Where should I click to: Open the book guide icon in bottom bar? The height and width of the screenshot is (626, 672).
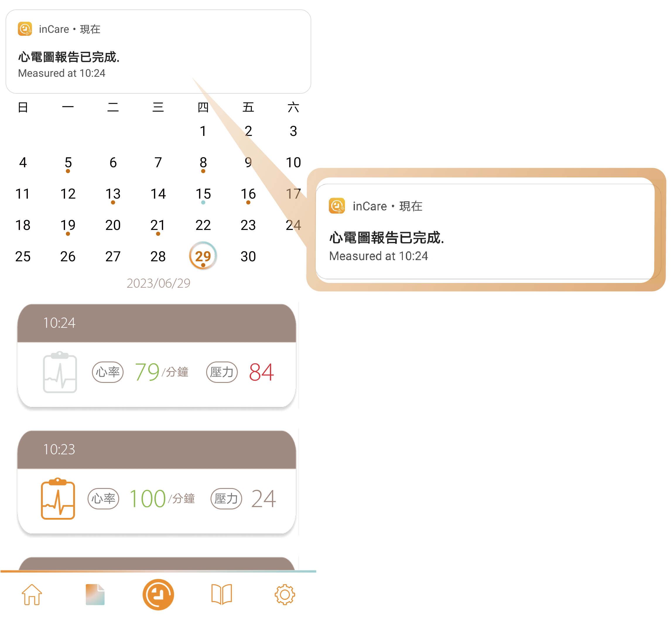click(x=221, y=595)
